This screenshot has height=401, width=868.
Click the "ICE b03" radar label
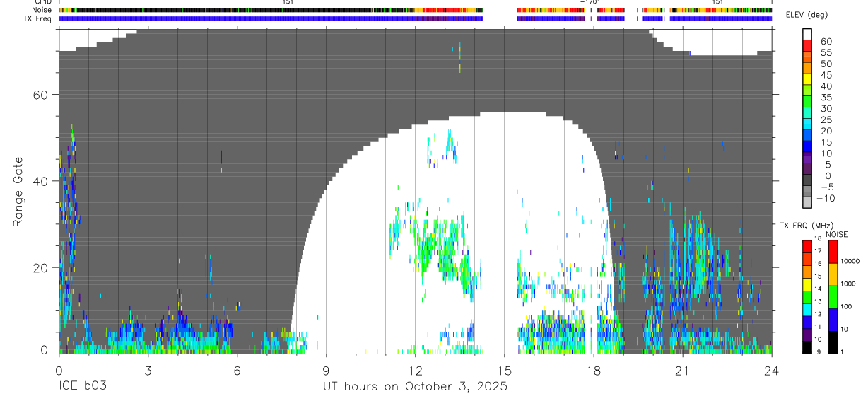[82, 387]
